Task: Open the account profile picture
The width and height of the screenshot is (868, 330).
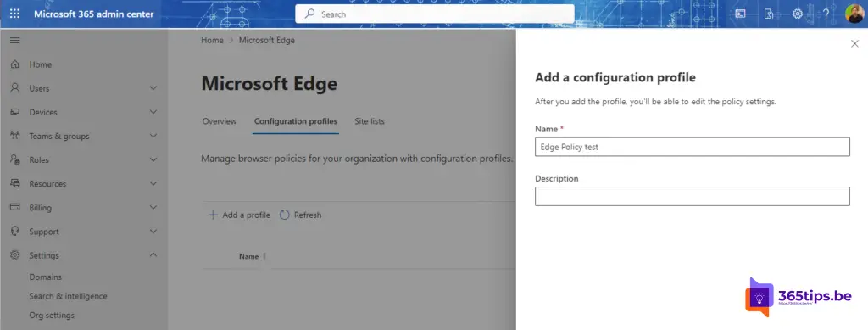Action: click(854, 14)
